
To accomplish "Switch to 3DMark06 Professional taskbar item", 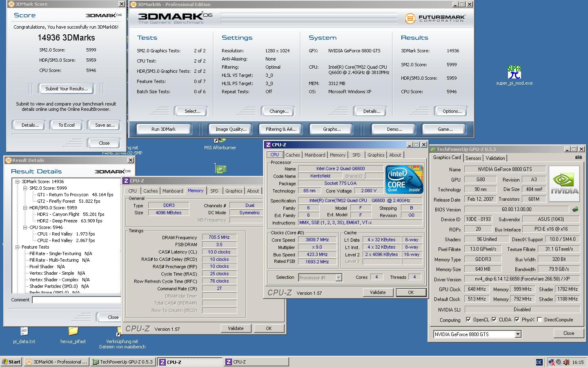I will pyautogui.click(x=57, y=362).
